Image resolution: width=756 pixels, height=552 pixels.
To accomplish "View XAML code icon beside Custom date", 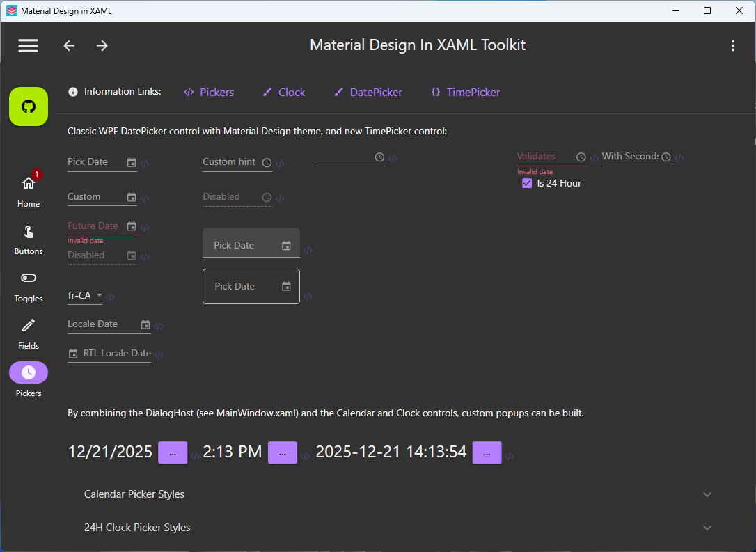I will tap(145, 198).
